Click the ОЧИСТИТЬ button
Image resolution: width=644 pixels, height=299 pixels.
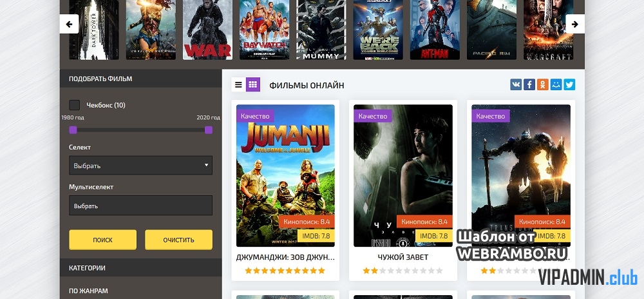point(178,240)
